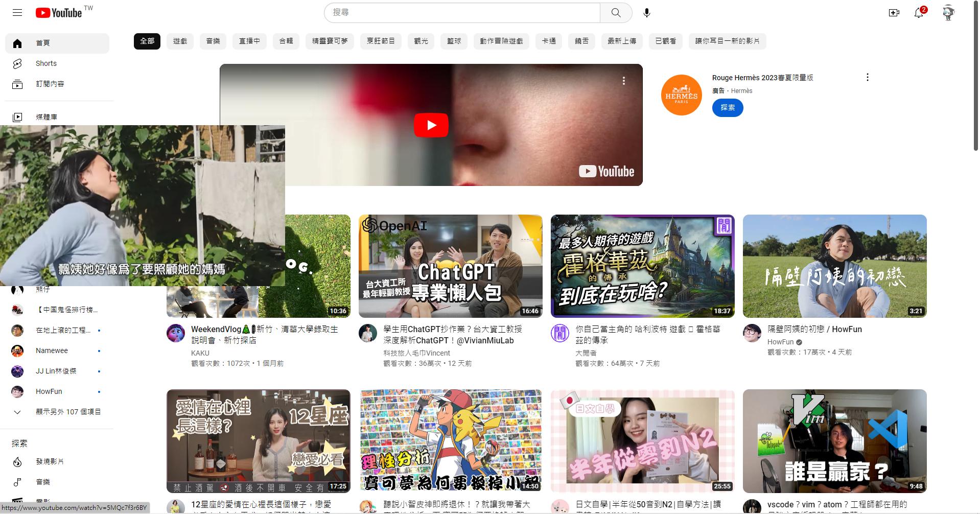Open the 12星座 愛情 video thumbnail

click(259, 441)
